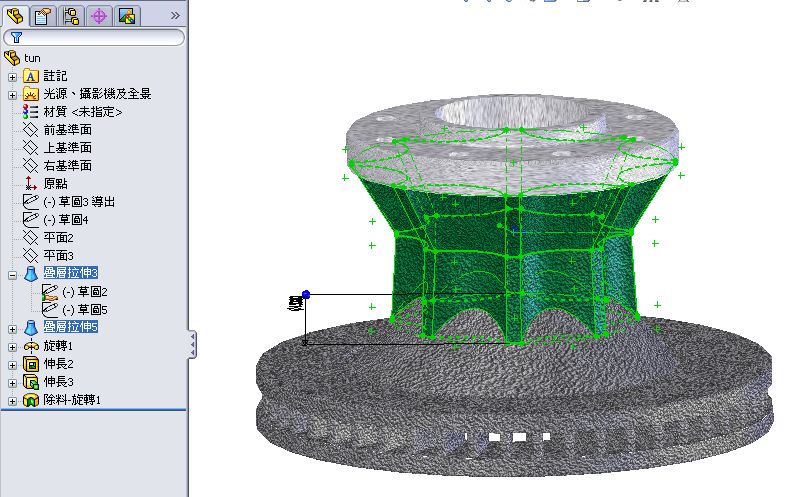Select the 註記 annotations folder icon
This screenshot has width=803, height=497.
(31, 76)
